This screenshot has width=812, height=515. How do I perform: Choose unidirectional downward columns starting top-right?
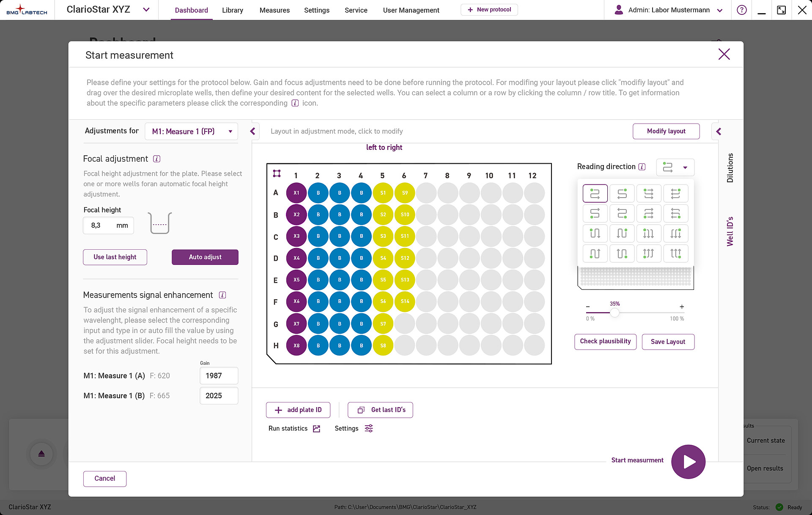[x=676, y=233]
